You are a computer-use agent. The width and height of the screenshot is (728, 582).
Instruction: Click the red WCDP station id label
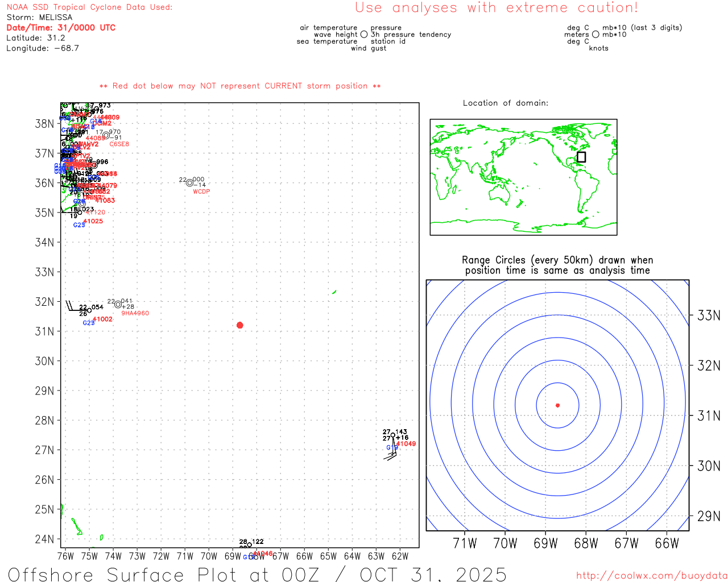click(201, 192)
